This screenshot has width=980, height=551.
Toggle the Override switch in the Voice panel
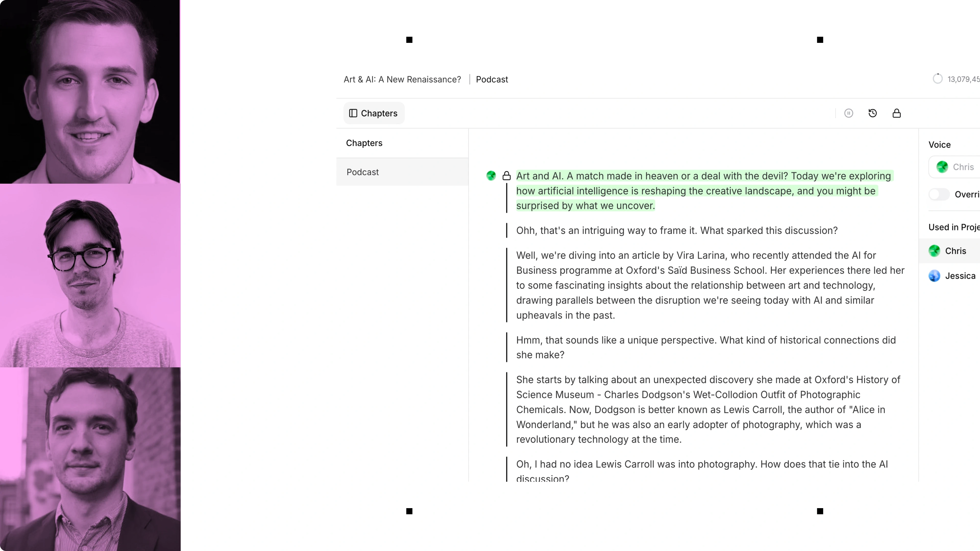tap(939, 194)
